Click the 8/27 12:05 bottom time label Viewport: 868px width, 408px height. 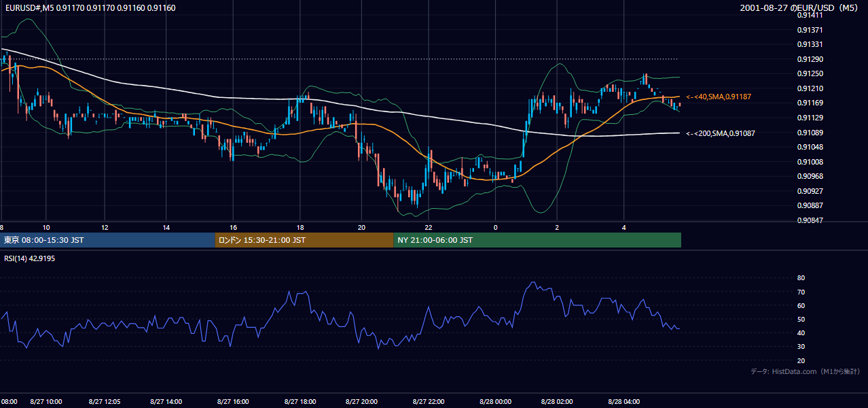coord(105,402)
